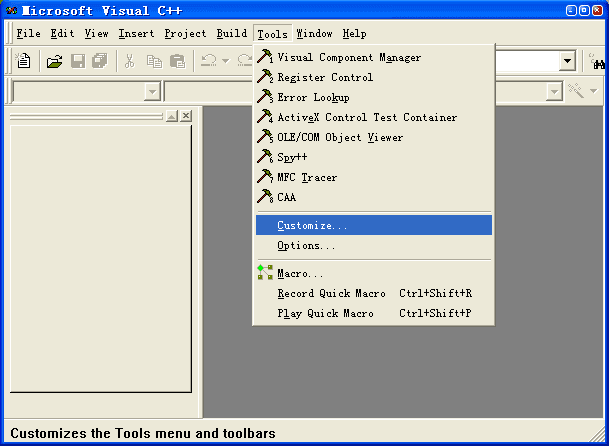Screen dimensions: 609x446
Task: Open the Project menu
Action: click(x=185, y=34)
